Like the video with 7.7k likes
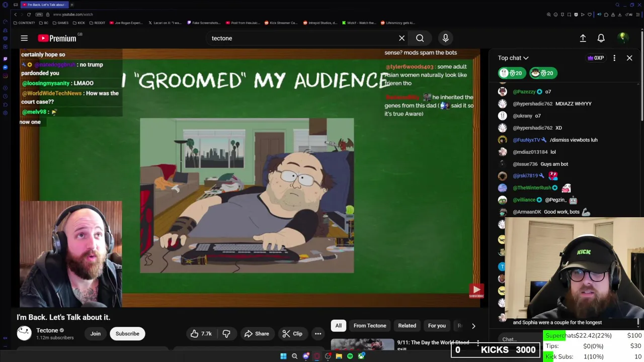Viewport: 644px width, 362px height. click(201, 333)
